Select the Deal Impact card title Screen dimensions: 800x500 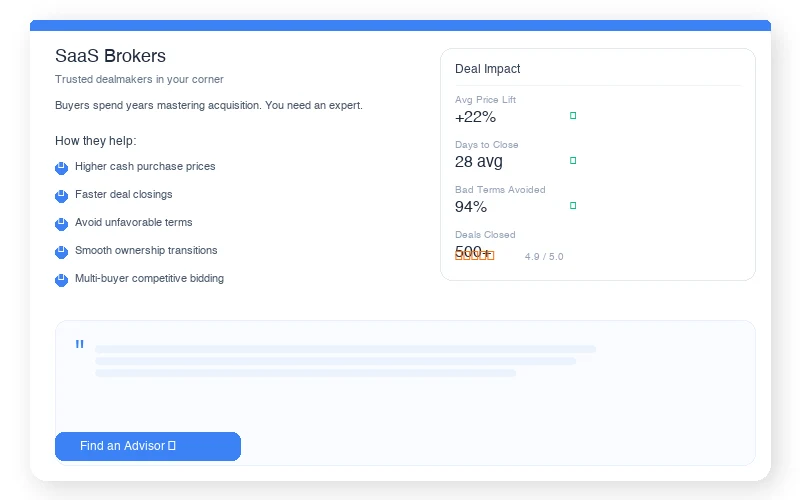tap(488, 69)
